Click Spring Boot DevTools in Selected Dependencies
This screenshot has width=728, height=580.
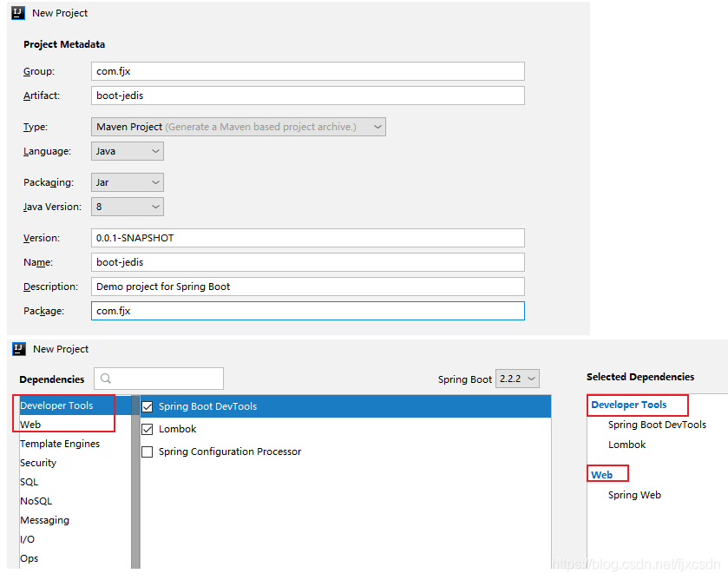coord(657,425)
